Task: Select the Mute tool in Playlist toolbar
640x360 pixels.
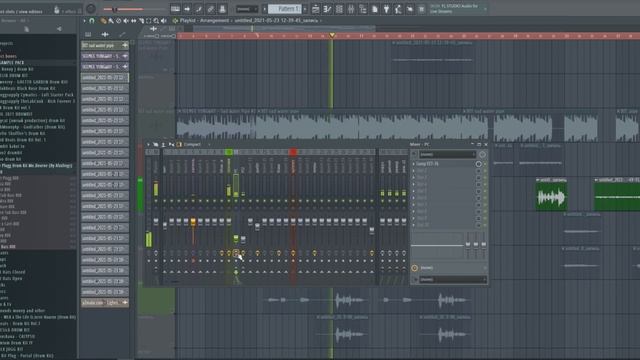Action: pyautogui.click(x=126, y=20)
